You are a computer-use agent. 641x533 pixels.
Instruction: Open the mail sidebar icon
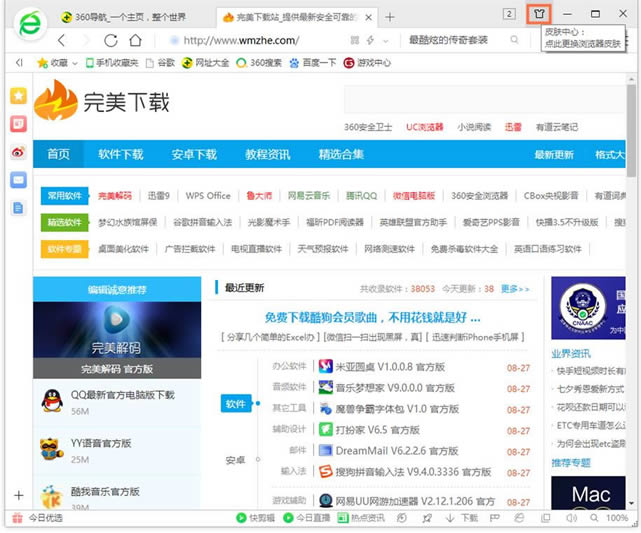[18, 180]
